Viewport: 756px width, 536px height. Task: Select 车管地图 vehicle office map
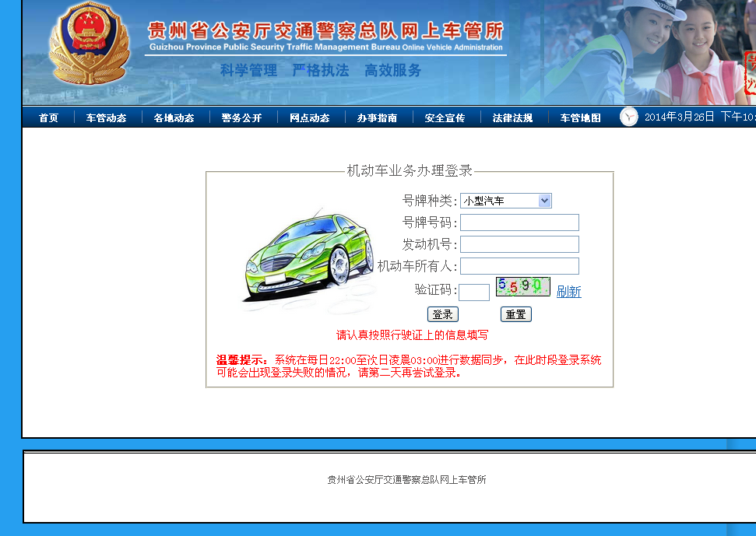[x=580, y=118]
